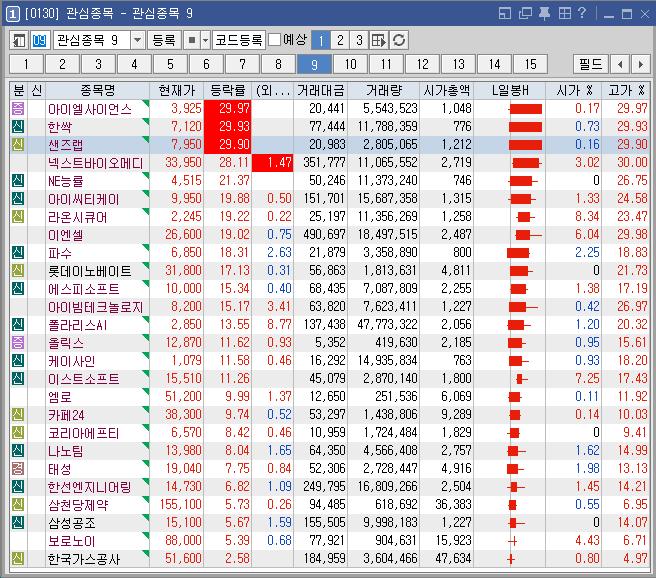656x578 pixels.
Task: Click the number 1 screen icon in title bar
Action: point(13,14)
